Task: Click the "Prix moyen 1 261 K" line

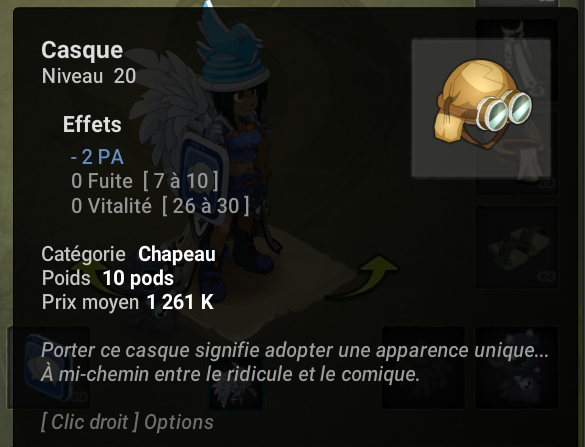Action: click(x=128, y=302)
